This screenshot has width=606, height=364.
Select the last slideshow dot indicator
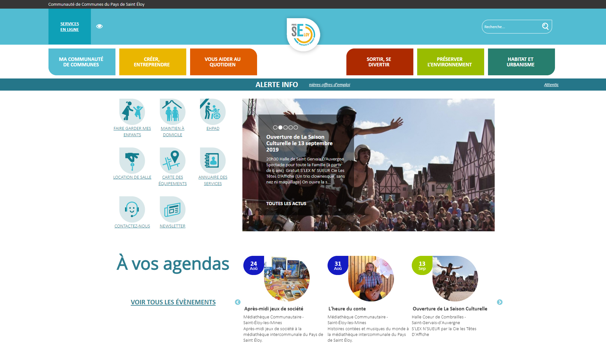pos(296,127)
